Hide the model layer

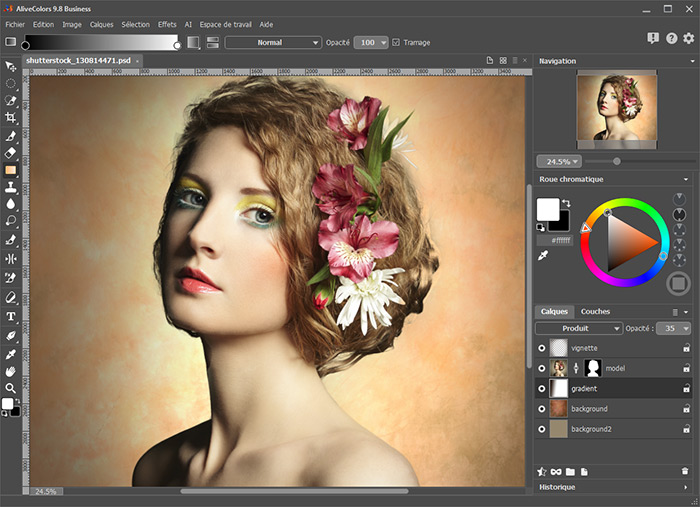pos(542,368)
